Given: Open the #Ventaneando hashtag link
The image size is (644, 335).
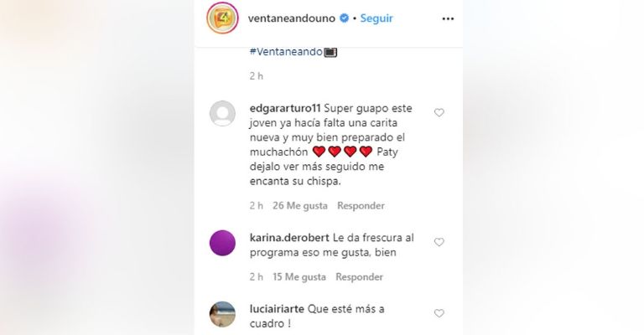Looking at the screenshot, I should (286, 52).
